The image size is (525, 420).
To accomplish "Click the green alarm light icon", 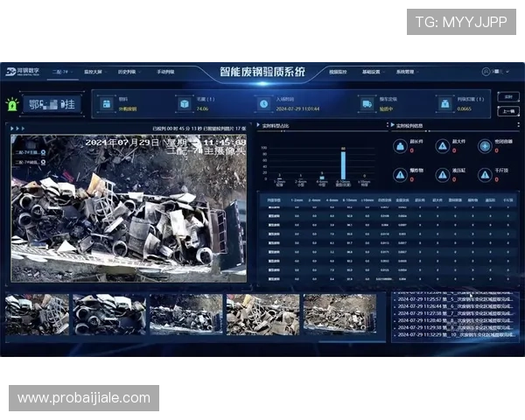I will [x=12, y=104].
